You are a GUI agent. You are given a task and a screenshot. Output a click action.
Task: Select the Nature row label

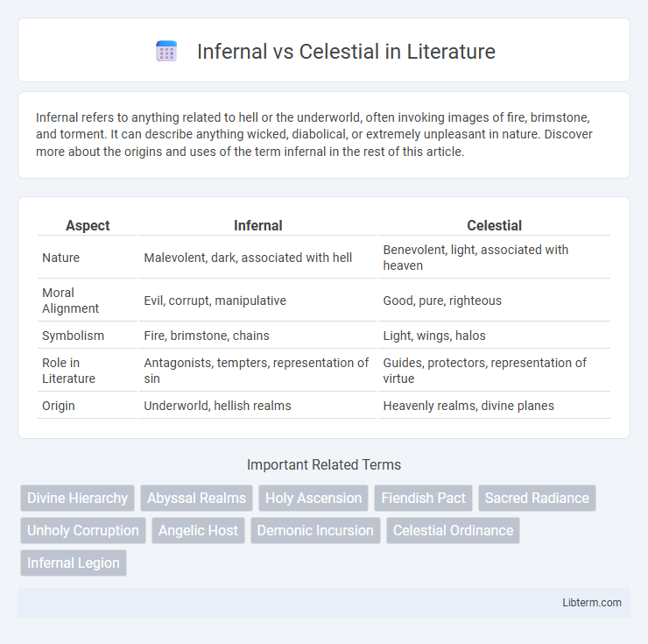(x=60, y=258)
